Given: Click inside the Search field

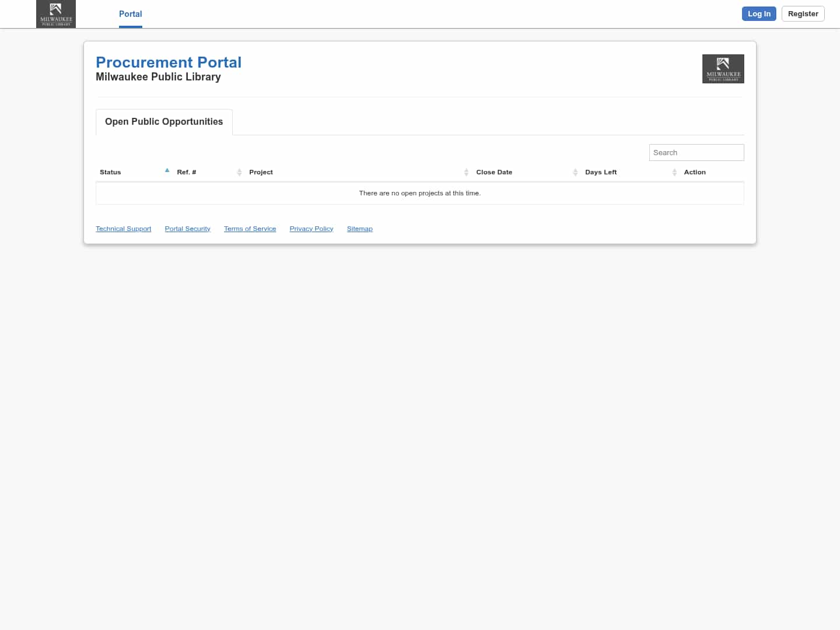Looking at the screenshot, I should coord(696,152).
